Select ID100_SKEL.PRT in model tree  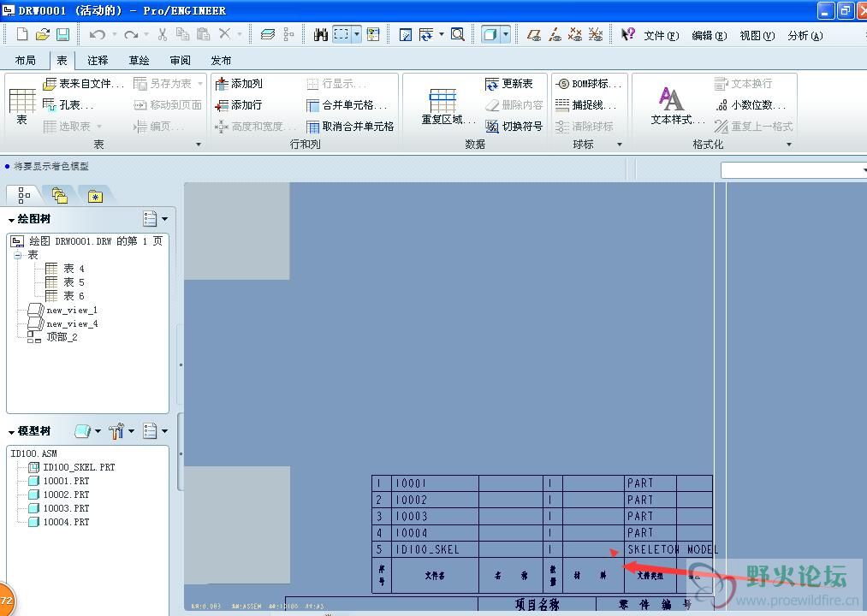tap(72, 467)
